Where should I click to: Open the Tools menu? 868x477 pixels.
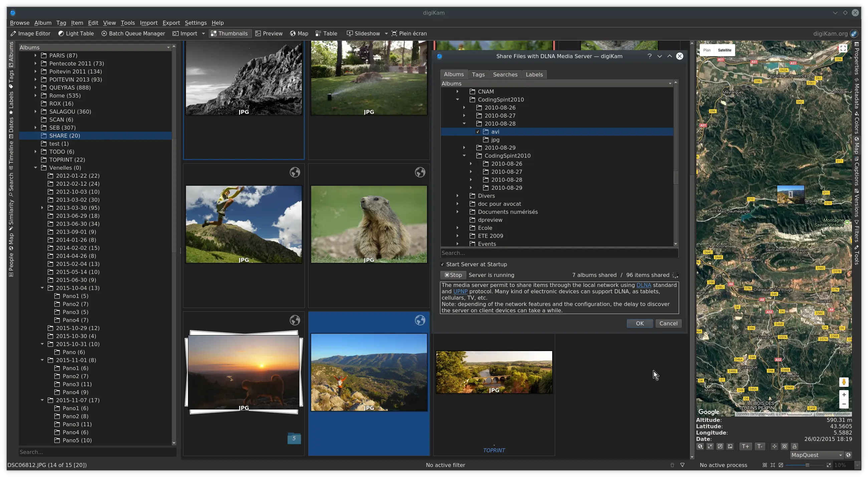(x=128, y=23)
